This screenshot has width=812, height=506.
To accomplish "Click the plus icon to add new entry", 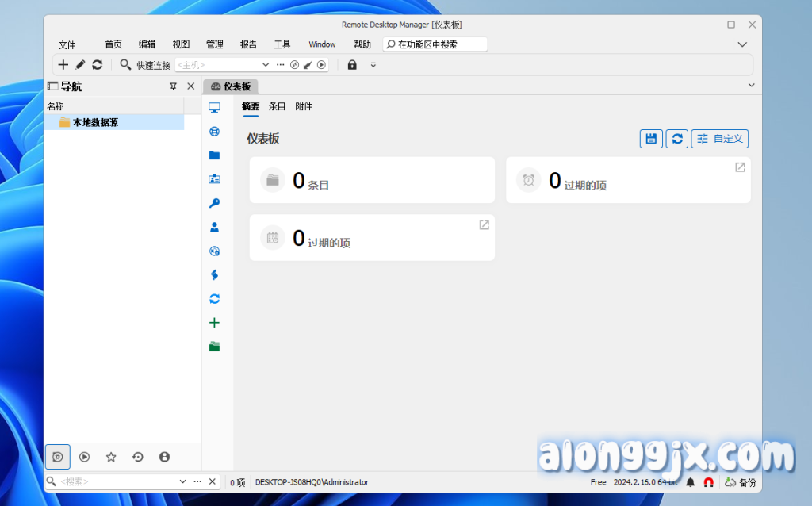I will click(63, 65).
